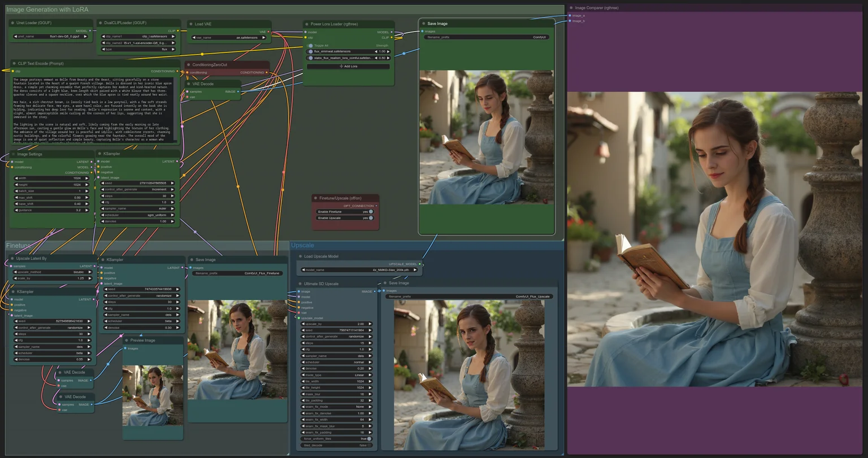
Task: Increase width with its right arrow in Image Settings
Action: [x=86, y=178]
